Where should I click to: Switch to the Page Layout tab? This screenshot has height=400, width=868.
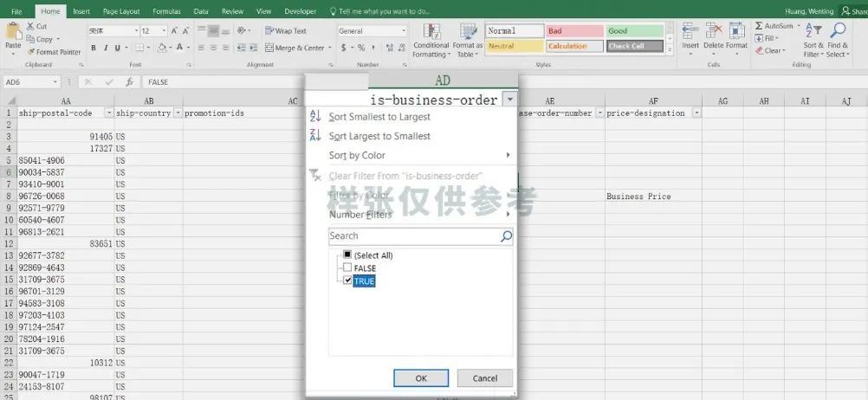[x=121, y=11]
